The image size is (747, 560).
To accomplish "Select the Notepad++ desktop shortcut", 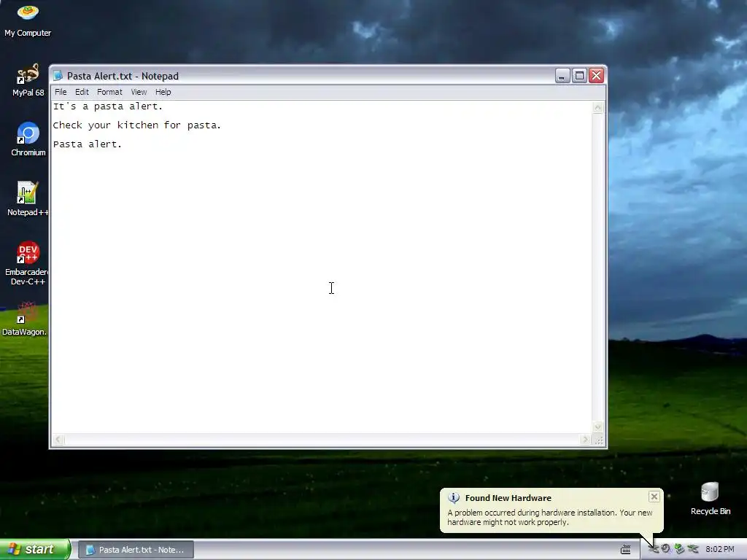I will pyautogui.click(x=28, y=200).
